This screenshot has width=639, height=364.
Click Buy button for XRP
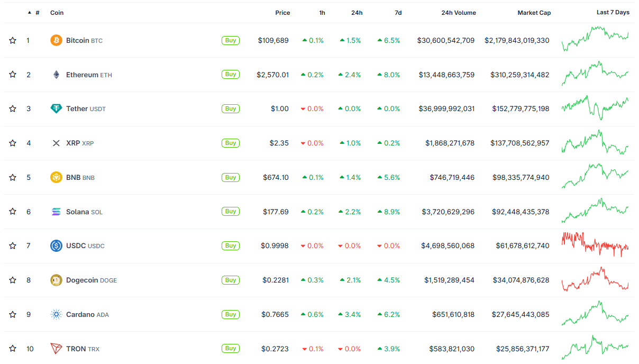coord(231,143)
